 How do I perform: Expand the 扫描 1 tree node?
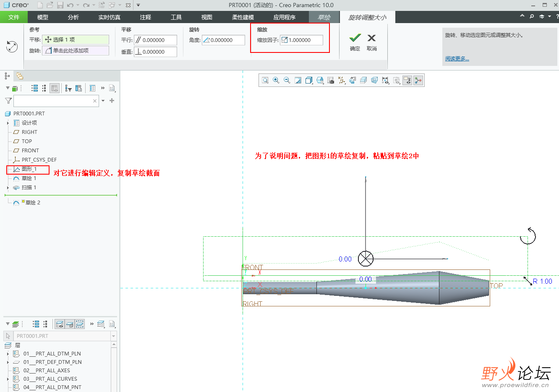[8, 188]
